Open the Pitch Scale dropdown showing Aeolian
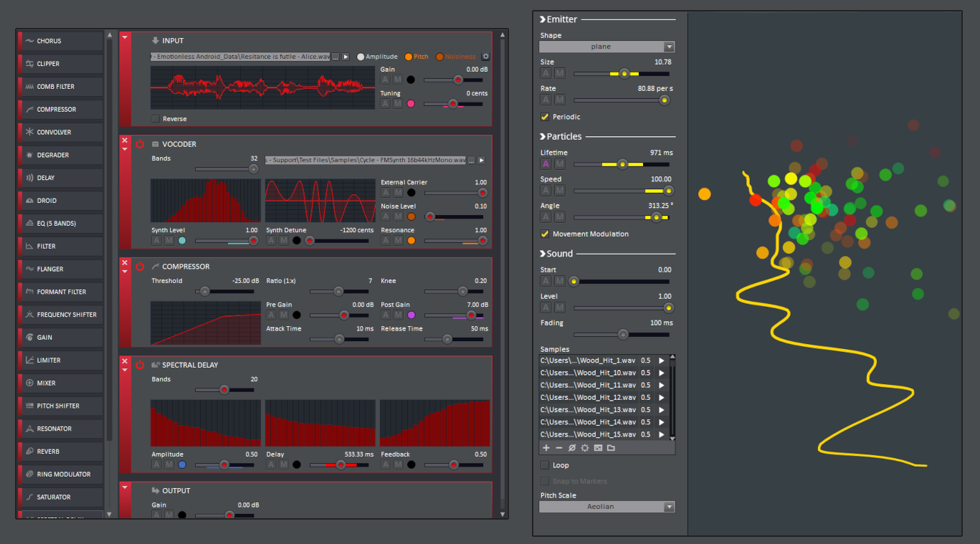The width and height of the screenshot is (980, 544). [606, 507]
